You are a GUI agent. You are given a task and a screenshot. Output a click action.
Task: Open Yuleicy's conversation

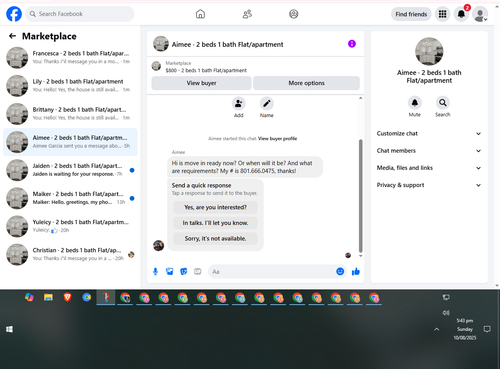70,226
